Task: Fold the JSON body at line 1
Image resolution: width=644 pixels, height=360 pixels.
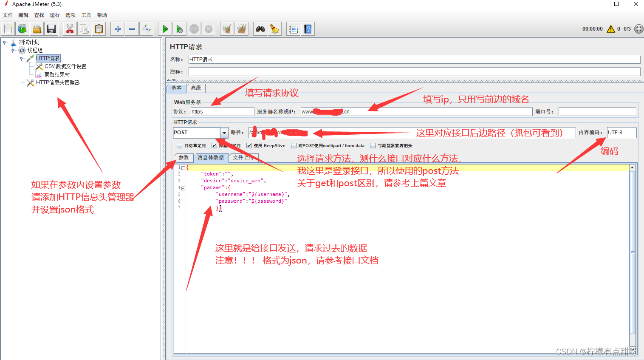Action: tap(184, 168)
